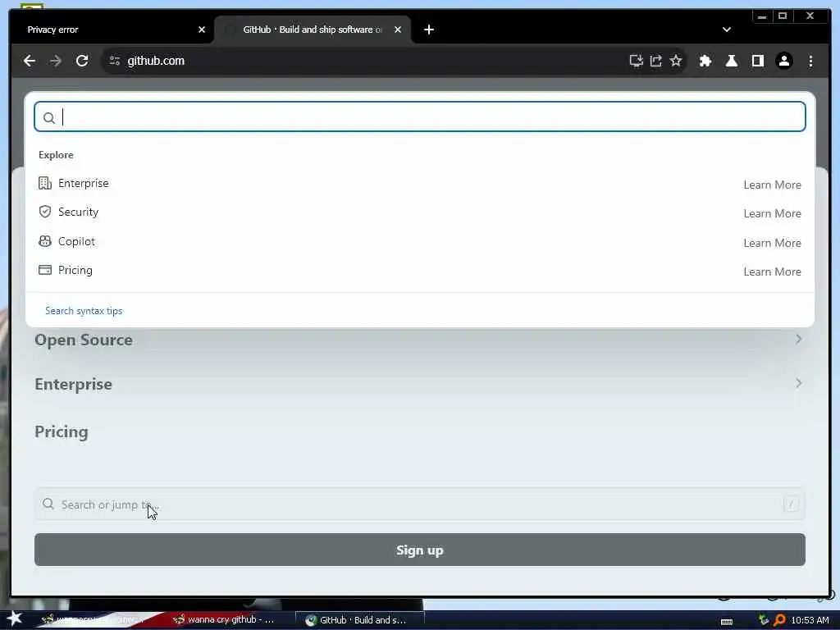Click the orange search tray icon
This screenshot has height=630, width=840.
(779, 620)
